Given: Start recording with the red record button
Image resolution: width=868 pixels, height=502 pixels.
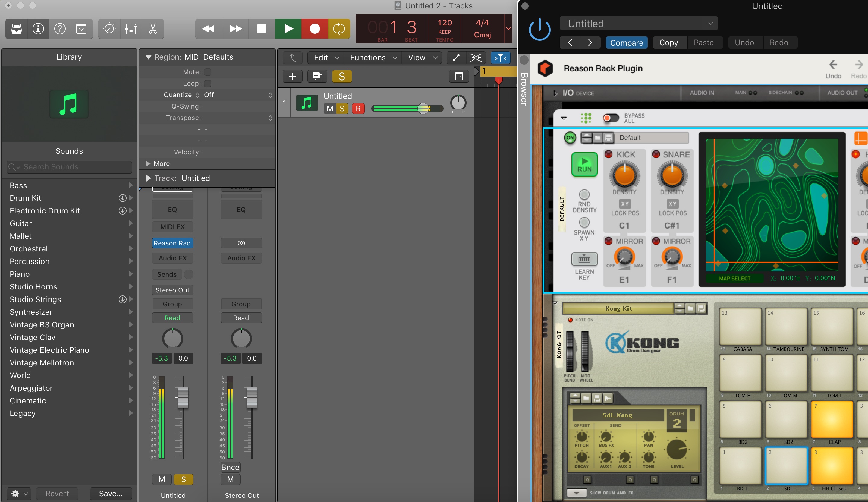Looking at the screenshot, I should (314, 29).
